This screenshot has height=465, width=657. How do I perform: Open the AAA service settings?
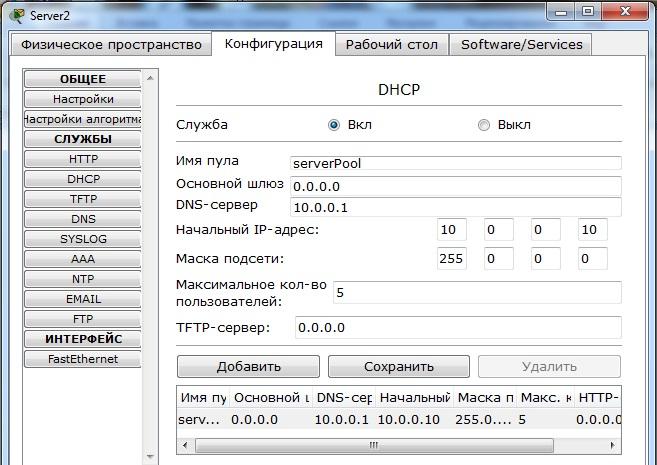(83, 259)
